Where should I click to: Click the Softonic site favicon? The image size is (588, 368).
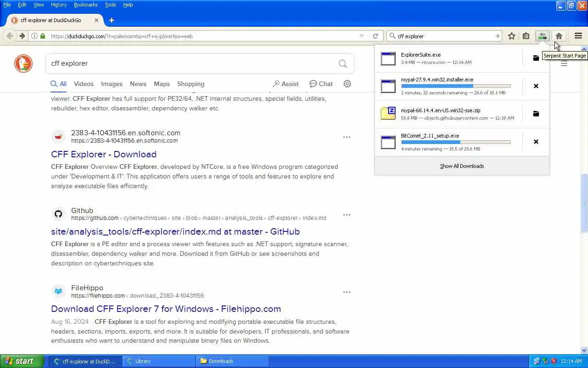tap(58, 137)
